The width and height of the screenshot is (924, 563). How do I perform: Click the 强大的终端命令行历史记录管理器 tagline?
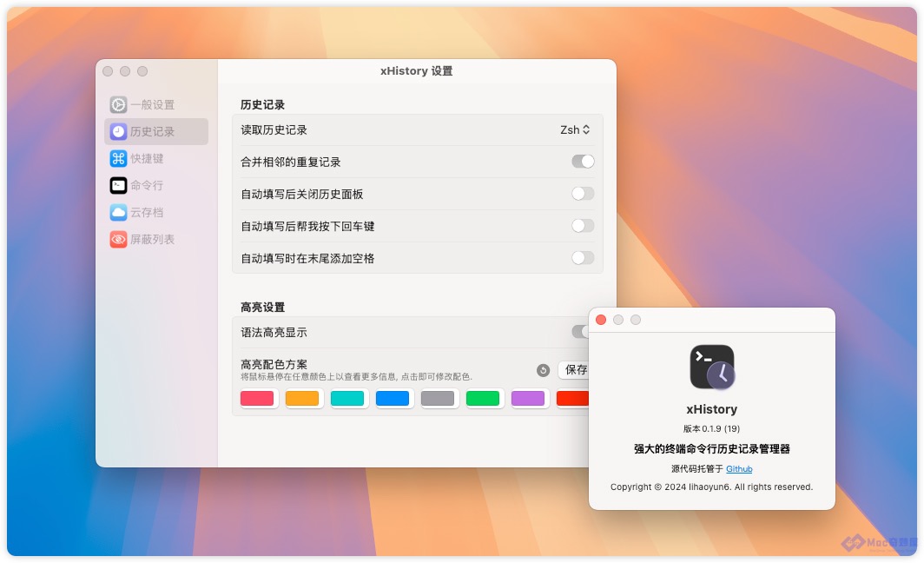click(712, 448)
